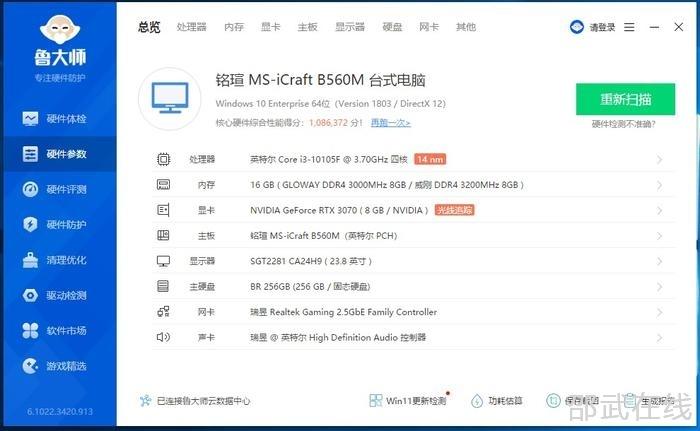Switch to the 主板 tab
Screen dimensions: 700x431
(x=307, y=27)
